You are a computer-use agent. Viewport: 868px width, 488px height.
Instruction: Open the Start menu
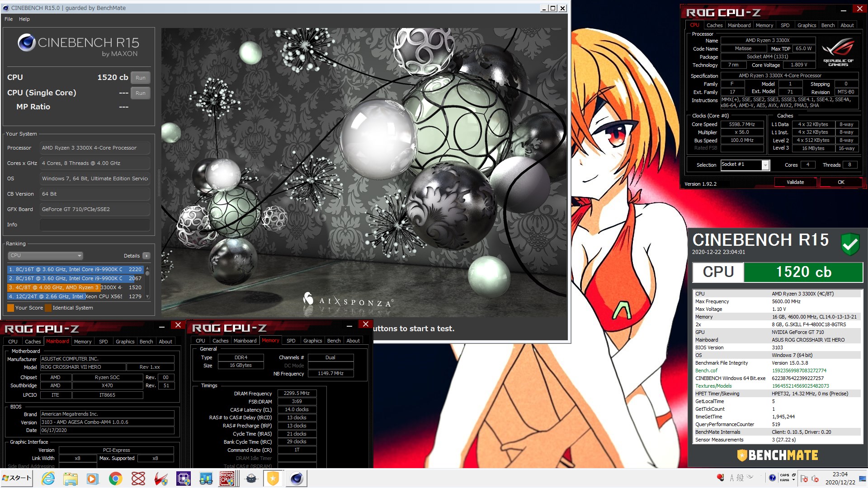[17, 479]
